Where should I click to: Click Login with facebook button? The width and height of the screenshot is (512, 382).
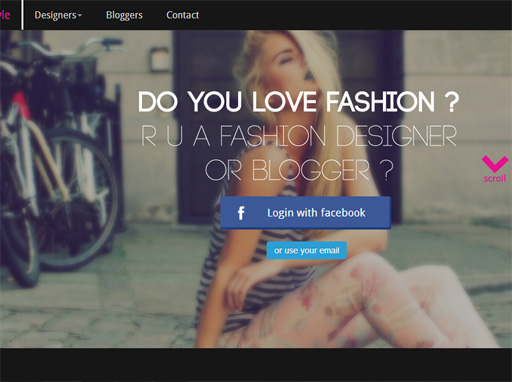[x=305, y=213]
